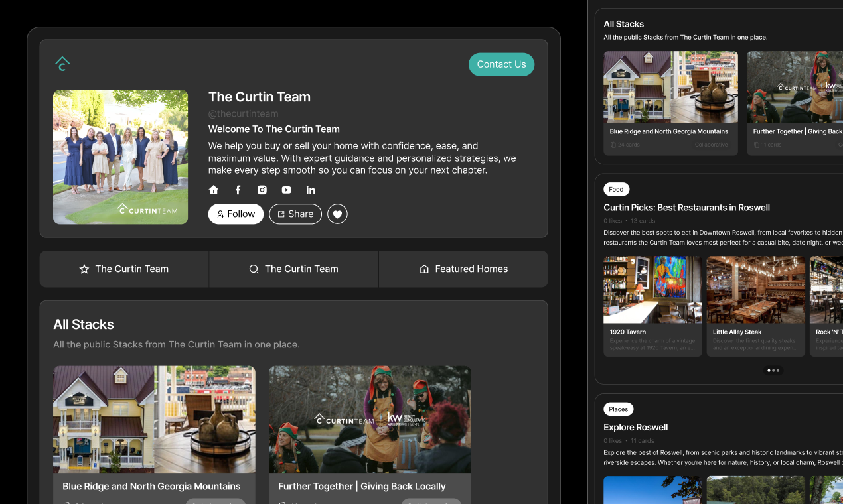843x504 pixels.
Task: Open the Explore Roswell stack title
Action: pos(635,428)
